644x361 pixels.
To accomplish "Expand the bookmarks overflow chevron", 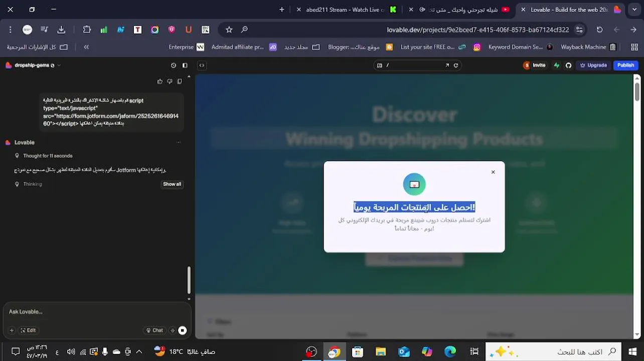I will 86,47.
